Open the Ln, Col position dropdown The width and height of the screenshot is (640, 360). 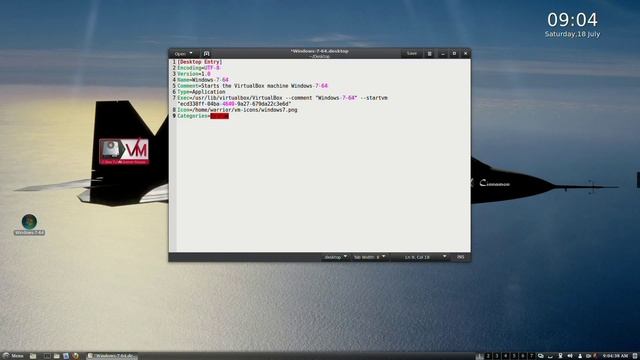point(420,257)
